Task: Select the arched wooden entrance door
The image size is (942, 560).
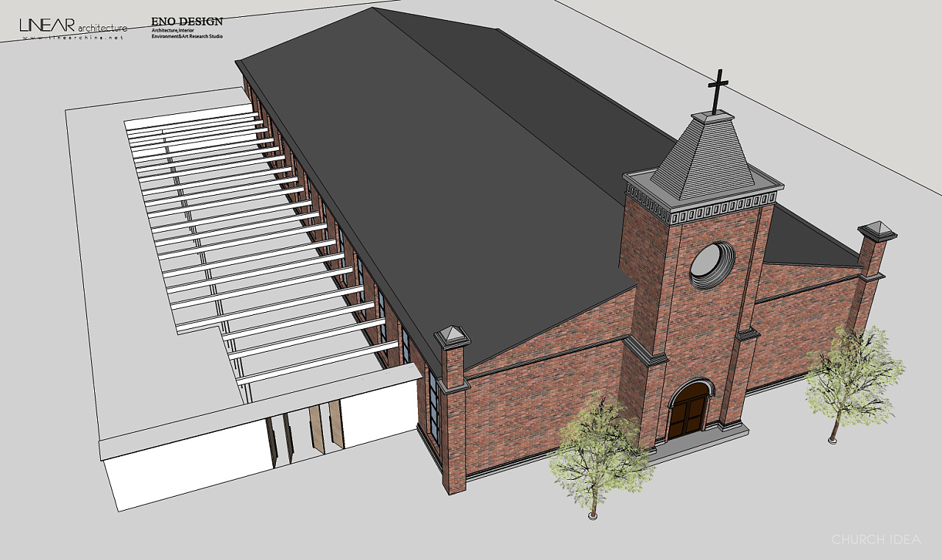Action: point(689,410)
